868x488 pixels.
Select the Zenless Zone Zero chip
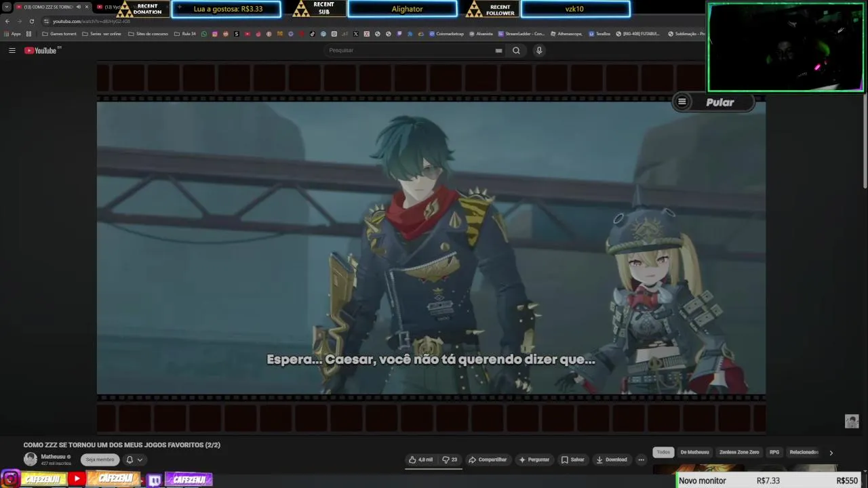(739, 452)
